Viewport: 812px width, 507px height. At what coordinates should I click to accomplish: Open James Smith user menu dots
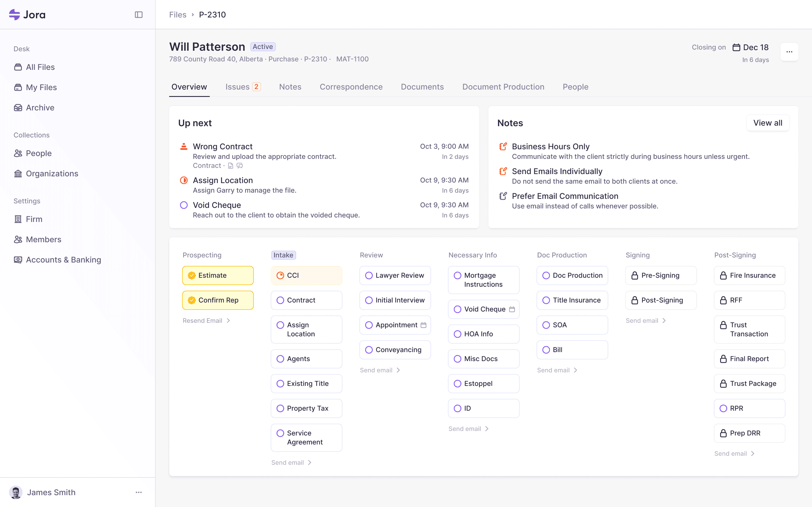pos(139,492)
